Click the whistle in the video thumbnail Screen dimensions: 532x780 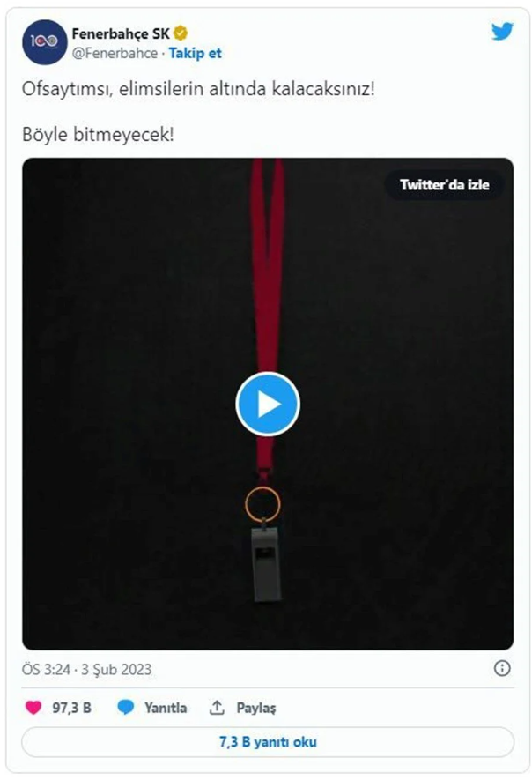coord(268,564)
